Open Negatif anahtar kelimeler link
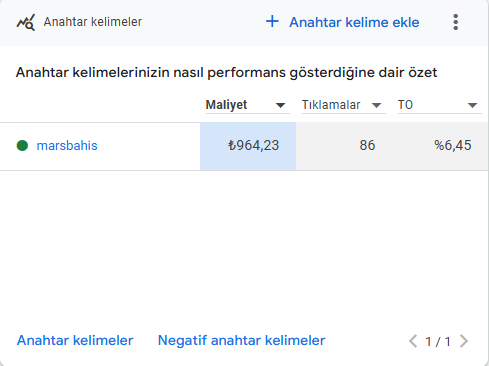This screenshot has height=366, width=489. click(241, 340)
